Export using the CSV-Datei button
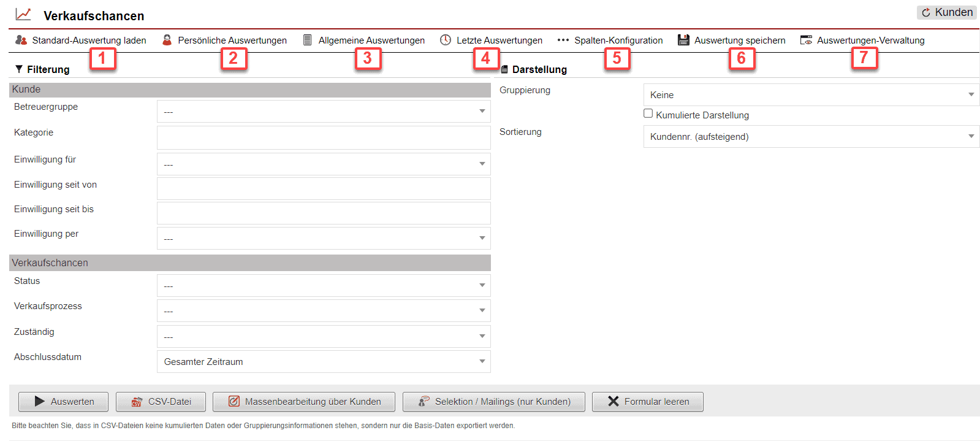The image size is (980, 441). click(161, 402)
